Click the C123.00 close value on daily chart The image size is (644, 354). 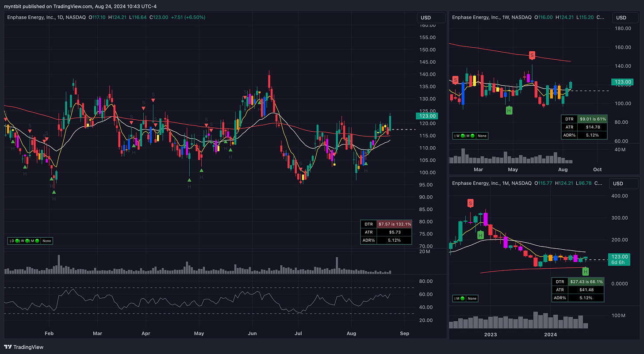click(158, 17)
